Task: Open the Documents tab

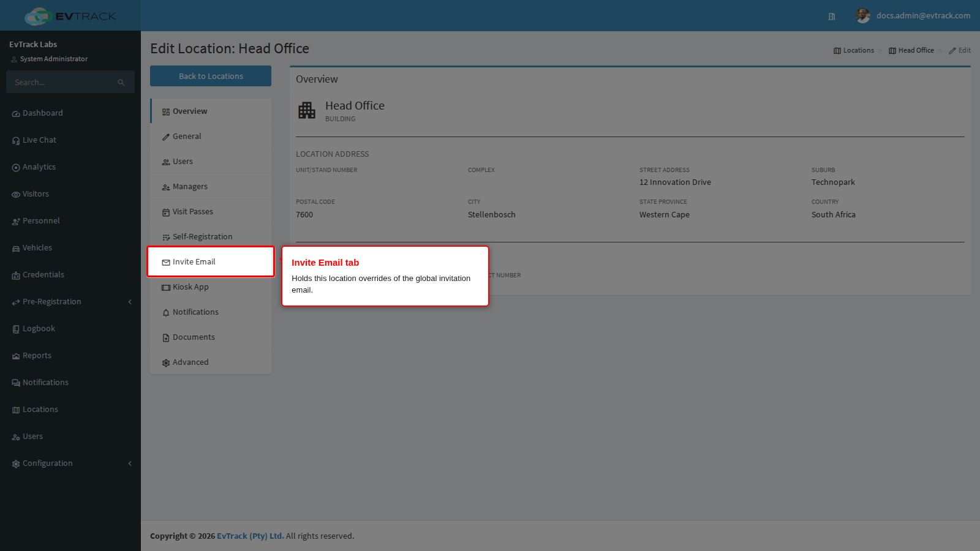Action: coord(211,337)
